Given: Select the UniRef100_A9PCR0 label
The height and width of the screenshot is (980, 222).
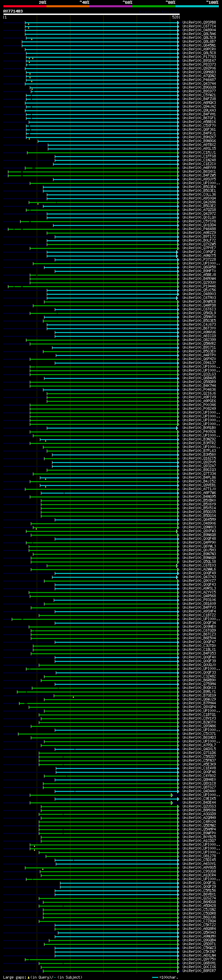Looking at the screenshot, I should point(199,49).
